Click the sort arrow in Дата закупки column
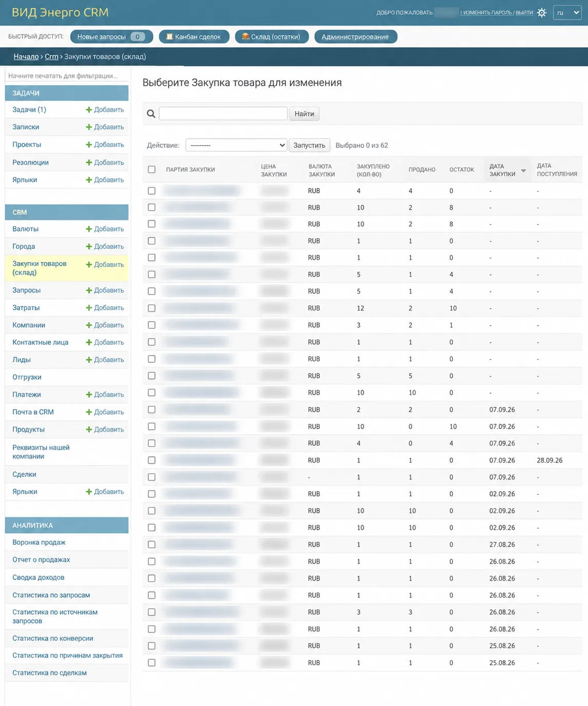Screen dimensions: 588x706 tap(523, 171)
